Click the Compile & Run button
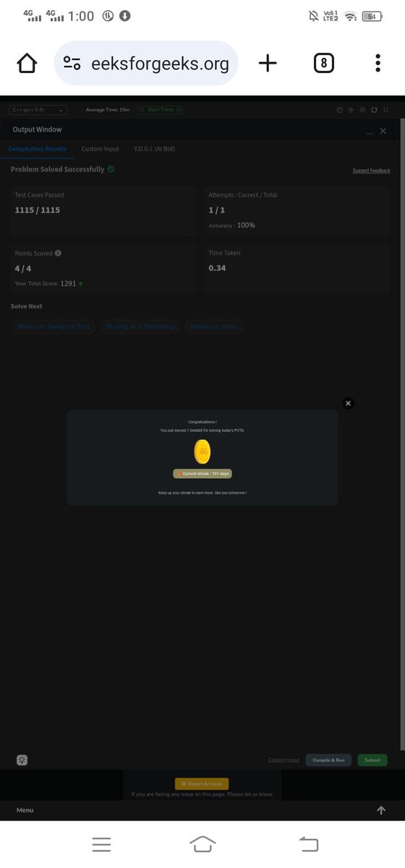 [x=328, y=760]
